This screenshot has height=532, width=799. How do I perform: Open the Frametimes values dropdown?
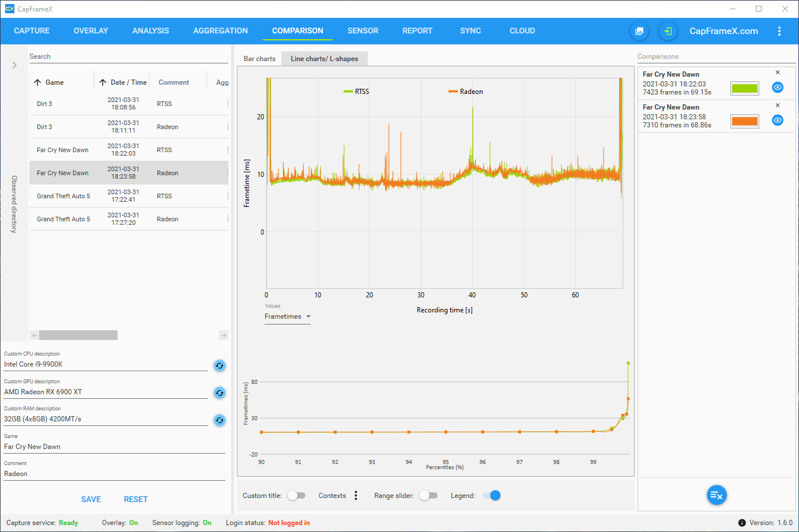coord(288,316)
